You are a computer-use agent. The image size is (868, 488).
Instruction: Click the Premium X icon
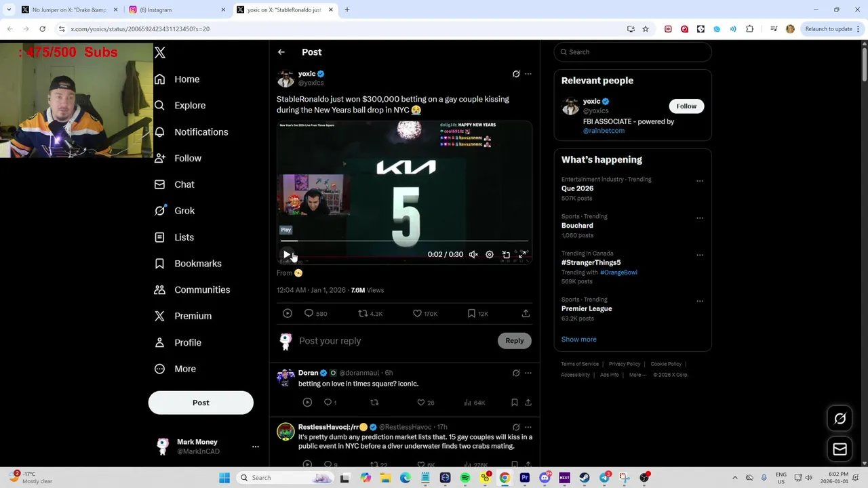pos(159,316)
